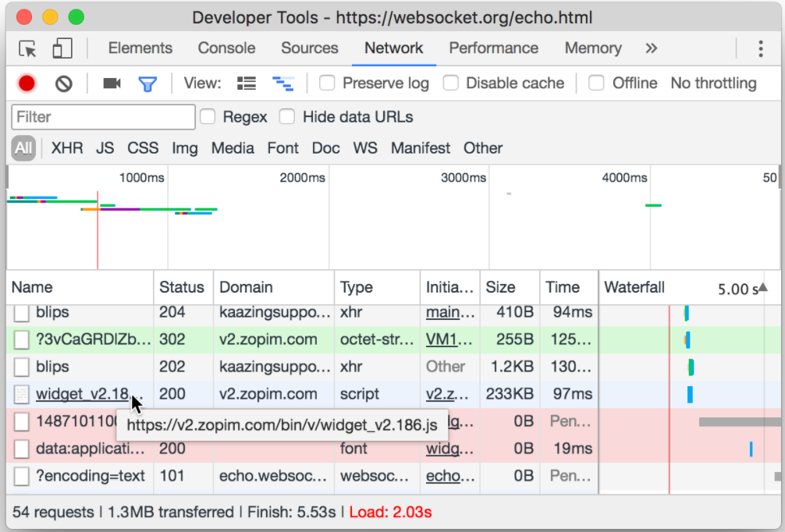
Task: Open the main… initiator link
Action: tap(449, 312)
